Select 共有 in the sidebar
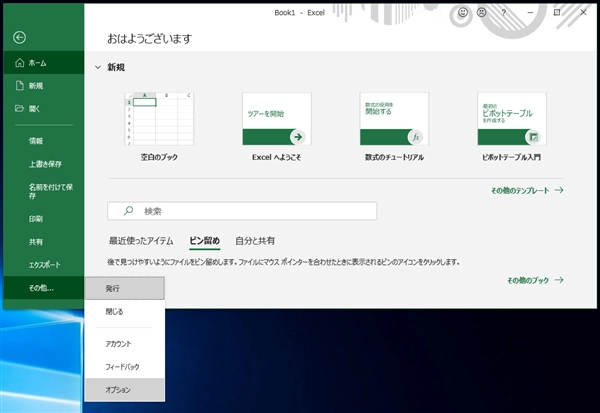This screenshot has width=600, height=413. [44, 242]
